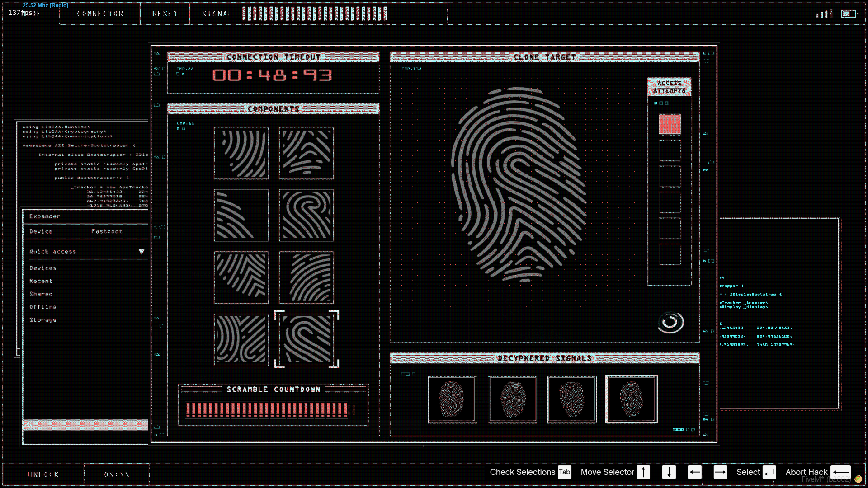This screenshot has height=488, width=868.
Task: Click the left arrow Move Selector key
Action: [x=694, y=472]
